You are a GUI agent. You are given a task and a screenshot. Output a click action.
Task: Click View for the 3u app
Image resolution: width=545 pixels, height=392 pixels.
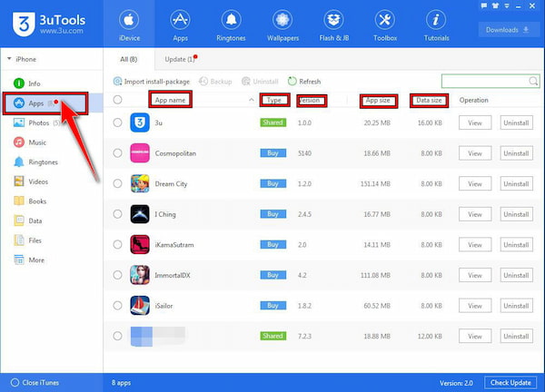click(x=475, y=122)
